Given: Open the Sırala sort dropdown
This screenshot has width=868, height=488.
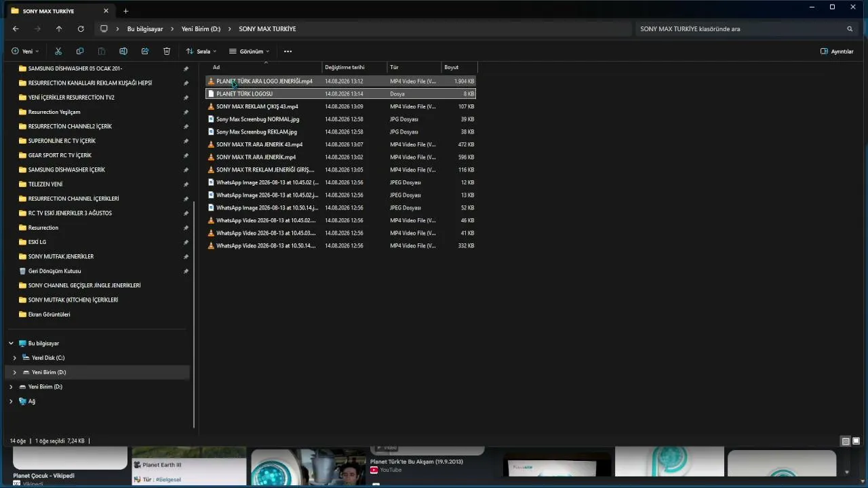Looking at the screenshot, I should tap(201, 52).
